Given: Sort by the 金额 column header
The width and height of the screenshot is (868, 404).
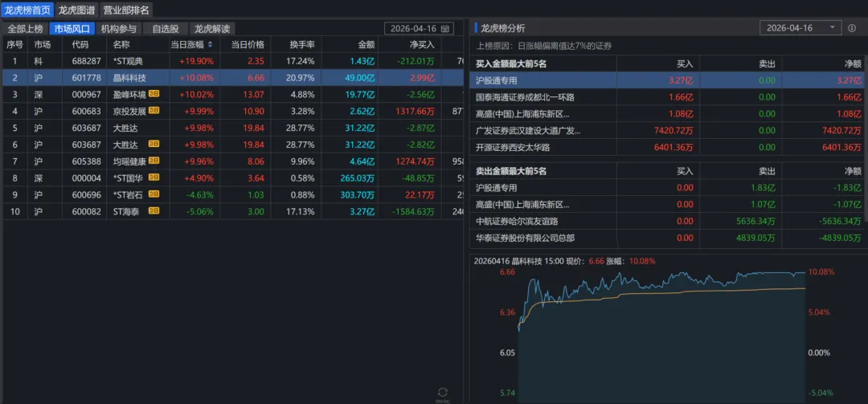Looking at the screenshot, I should coord(366,45).
